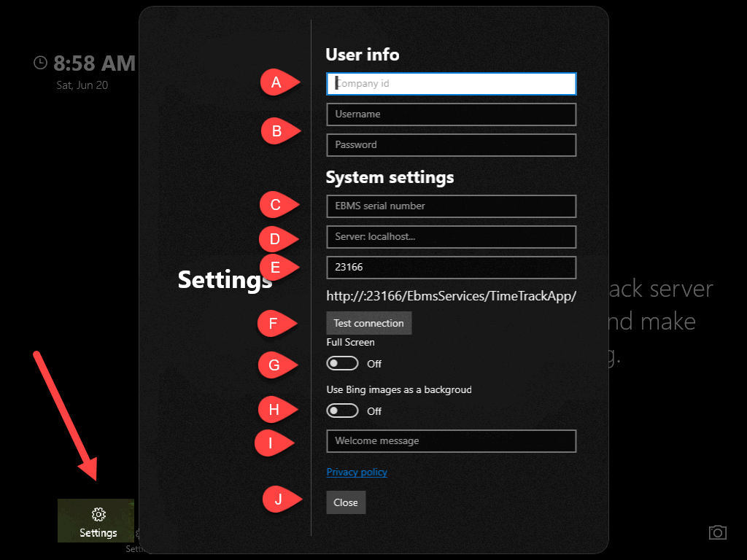
Task: Focus the Company id input field
Action: click(x=451, y=84)
